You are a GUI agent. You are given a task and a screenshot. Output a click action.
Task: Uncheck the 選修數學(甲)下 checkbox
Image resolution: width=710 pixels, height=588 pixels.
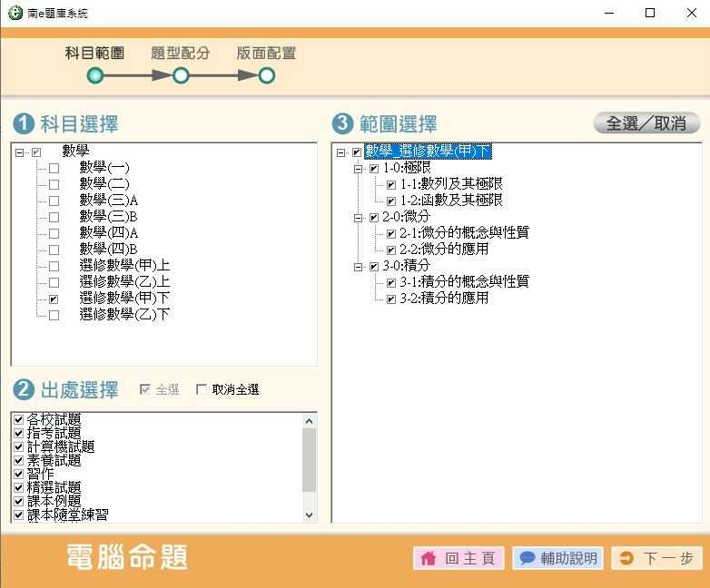click(54, 299)
